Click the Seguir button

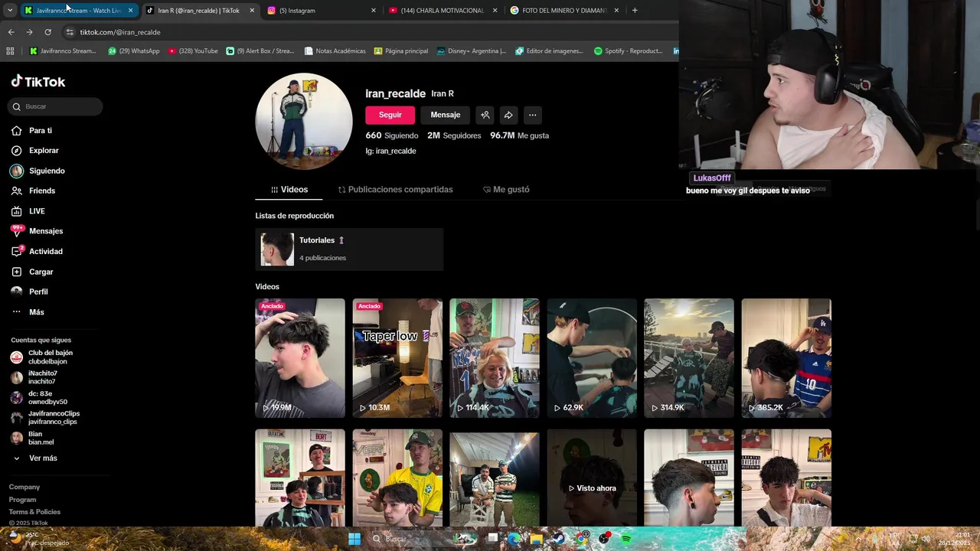coord(390,115)
